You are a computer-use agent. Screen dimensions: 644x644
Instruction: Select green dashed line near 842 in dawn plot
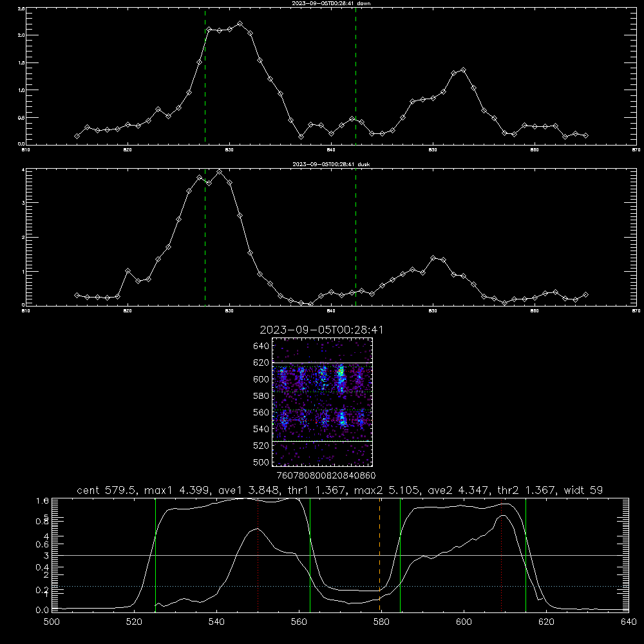pyautogui.click(x=355, y=76)
